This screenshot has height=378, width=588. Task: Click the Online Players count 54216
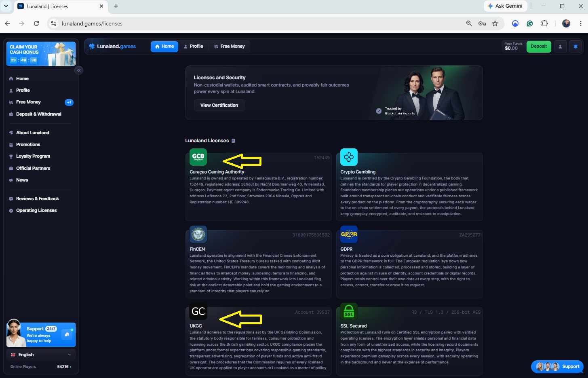pyautogui.click(x=63, y=367)
